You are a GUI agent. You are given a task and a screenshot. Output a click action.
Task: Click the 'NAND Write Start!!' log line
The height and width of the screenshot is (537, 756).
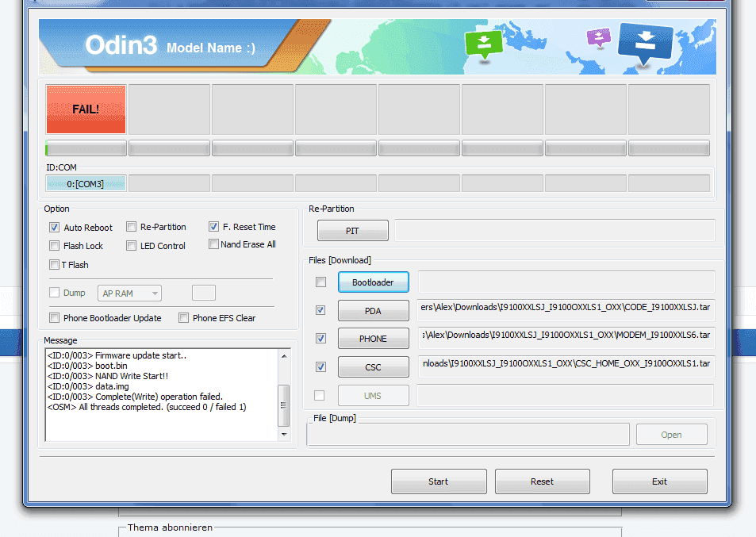[x=108, y=376]
